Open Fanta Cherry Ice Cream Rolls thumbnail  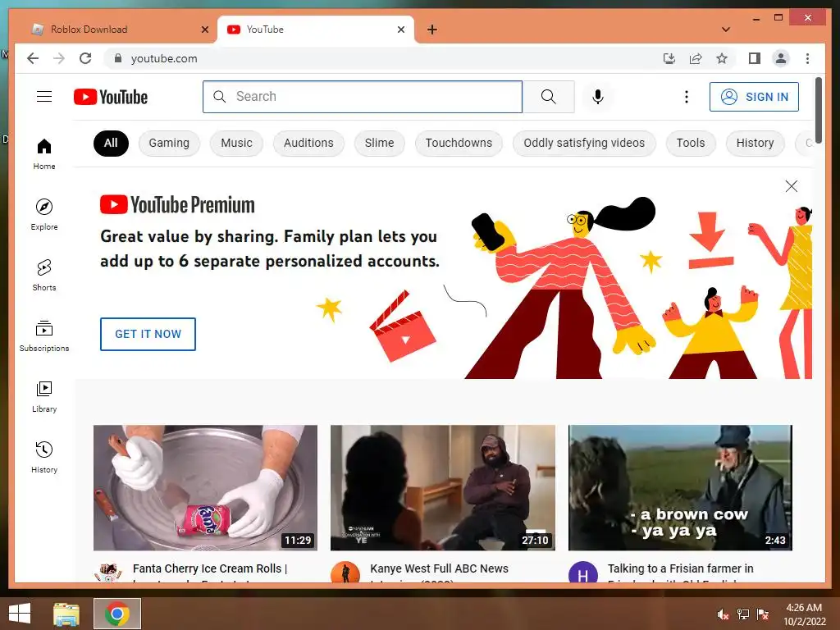coord(205,487)
